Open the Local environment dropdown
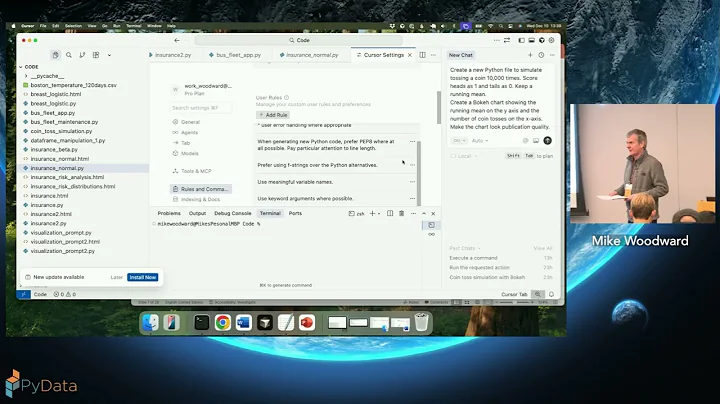 pos(465,156)
